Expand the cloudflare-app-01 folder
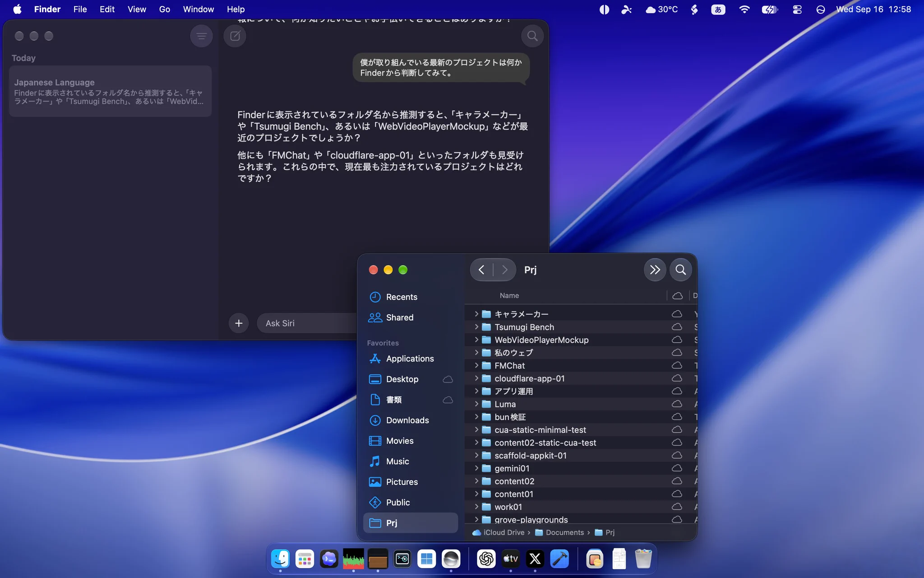Image resolution: width=924 pixels, height=578 pixels. pyautogui.click(x=476, y=378)
